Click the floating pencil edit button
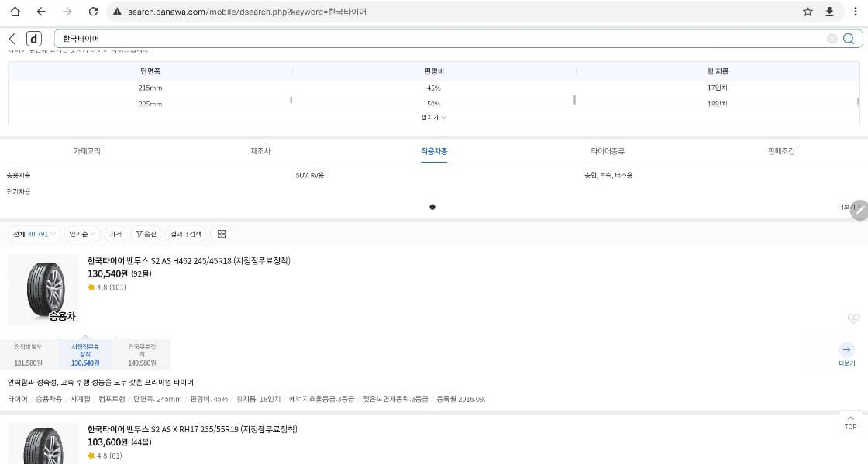Viewport: 868px width, 464px height. [x=859, y=210]
